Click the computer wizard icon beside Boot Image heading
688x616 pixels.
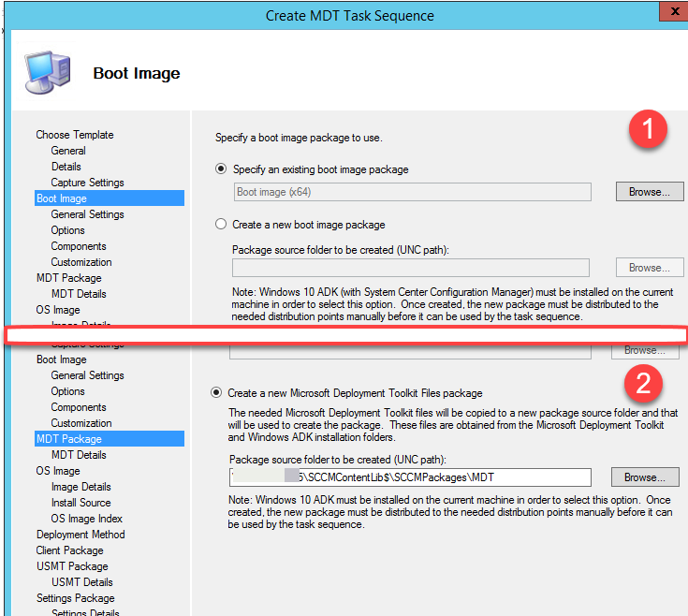[x=48, y=72]
